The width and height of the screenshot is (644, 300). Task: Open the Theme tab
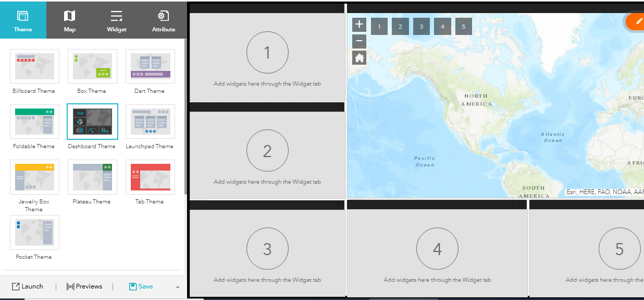pos(23,20)
